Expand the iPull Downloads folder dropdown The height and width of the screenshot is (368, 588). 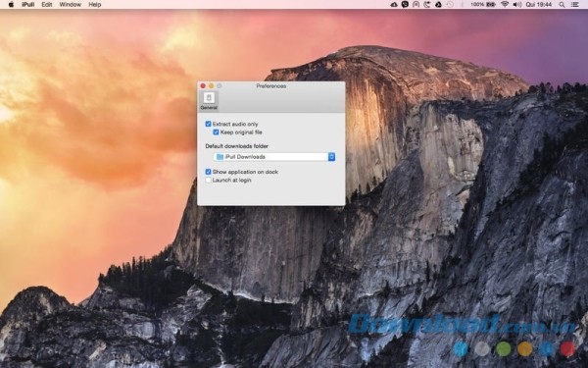coord(274,157)
